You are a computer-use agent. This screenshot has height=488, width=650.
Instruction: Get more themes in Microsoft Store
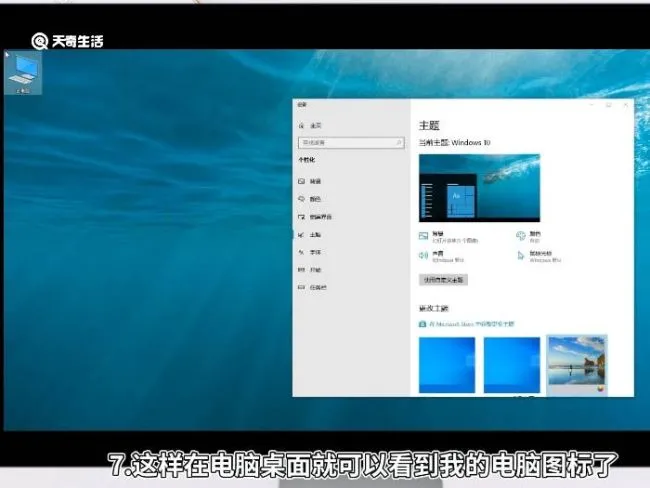click(467, 324)
